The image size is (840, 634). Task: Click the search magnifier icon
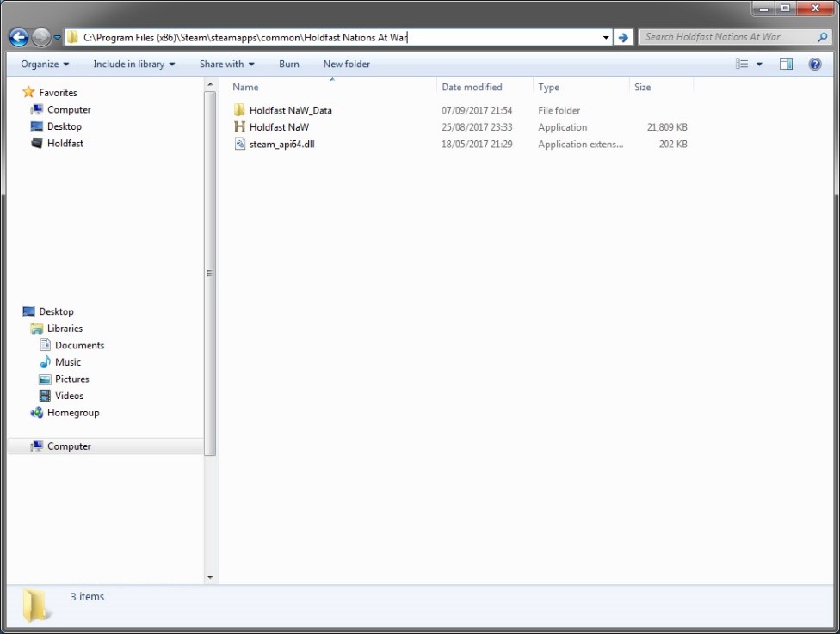click(822, 37)
